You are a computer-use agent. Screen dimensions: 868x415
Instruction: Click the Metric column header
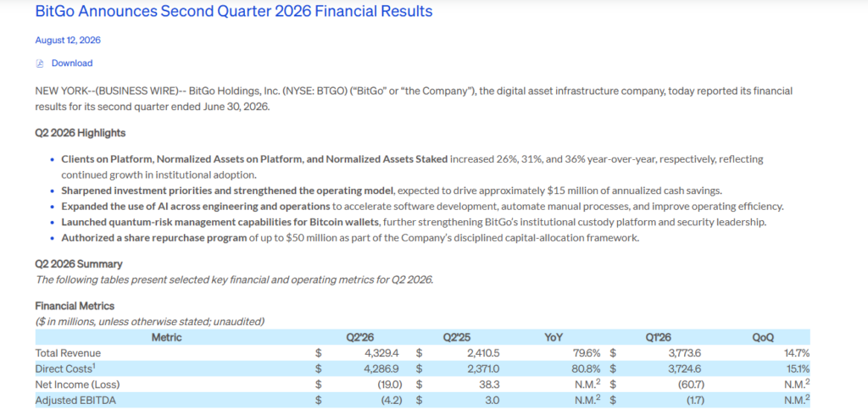167,336
